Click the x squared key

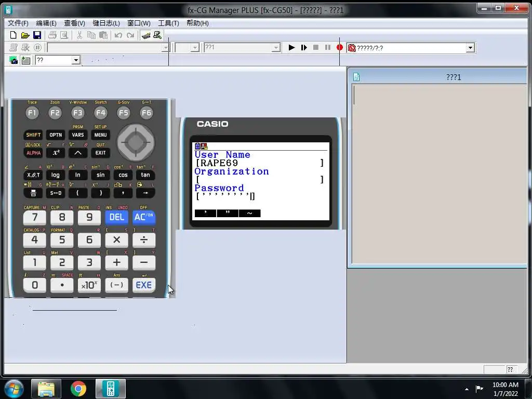coord(56,153)
